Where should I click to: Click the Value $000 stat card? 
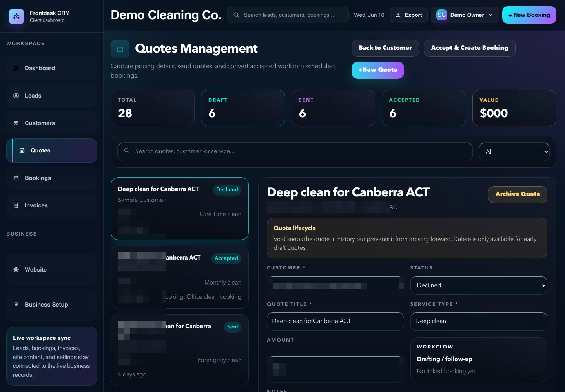[x=514, y=108]
